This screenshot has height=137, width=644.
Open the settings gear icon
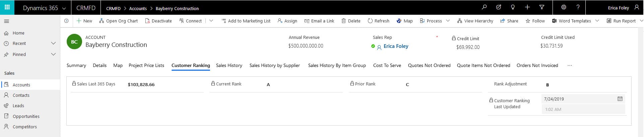[x=564, y=7]
